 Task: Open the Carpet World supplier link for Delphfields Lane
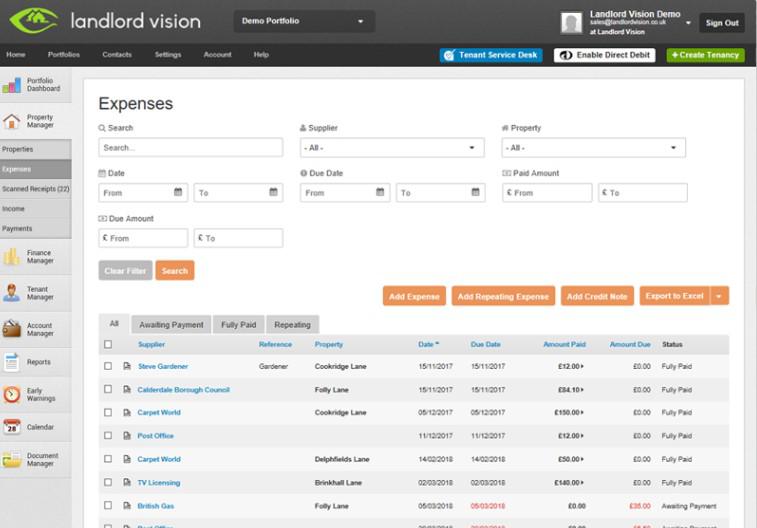(159, 459)
